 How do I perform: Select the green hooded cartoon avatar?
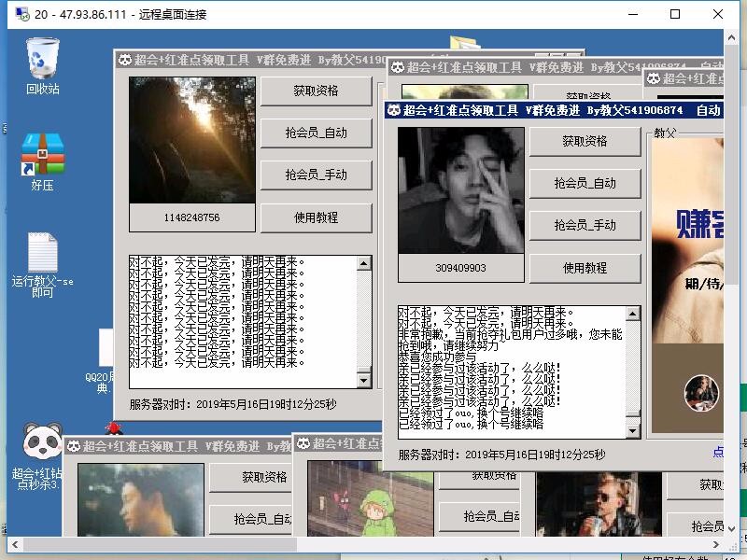coord(370,498)
